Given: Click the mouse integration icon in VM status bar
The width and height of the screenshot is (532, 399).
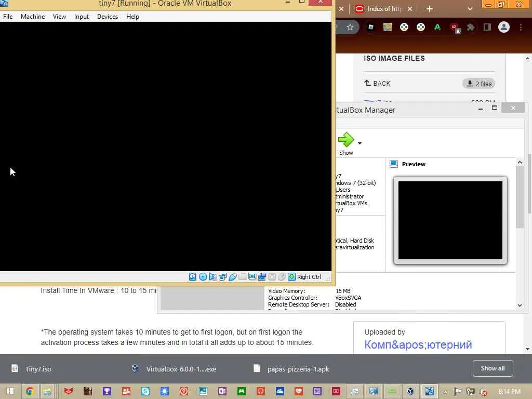Looking at the screenshot, I should pyautogui.click(x=282, y=277).
